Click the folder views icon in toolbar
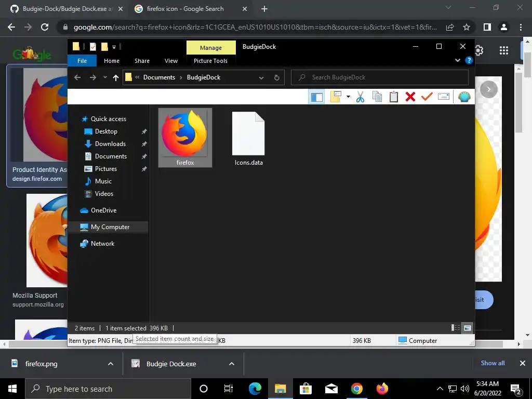The image size is (532, 399). (336, 97)
